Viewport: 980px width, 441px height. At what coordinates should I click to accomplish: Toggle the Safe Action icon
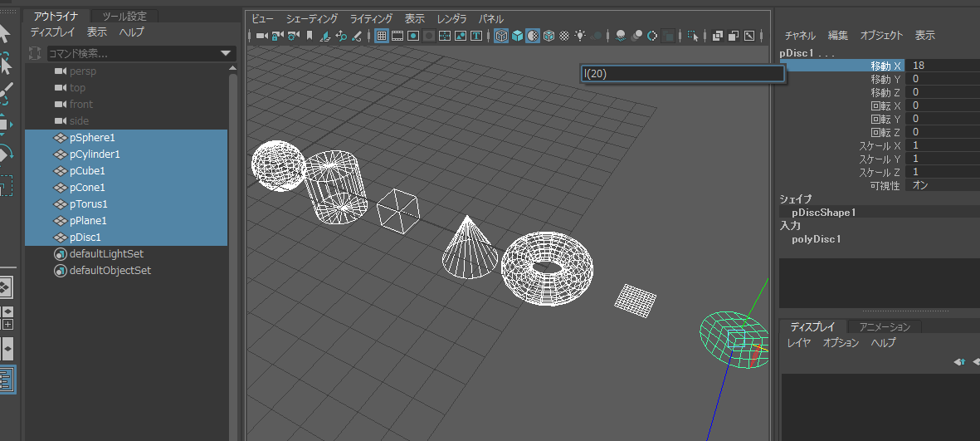(461, 36)
